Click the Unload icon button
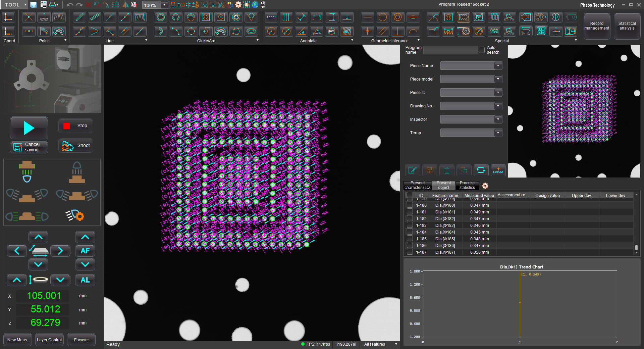This screenshot has width=644, height=349. 498,170
